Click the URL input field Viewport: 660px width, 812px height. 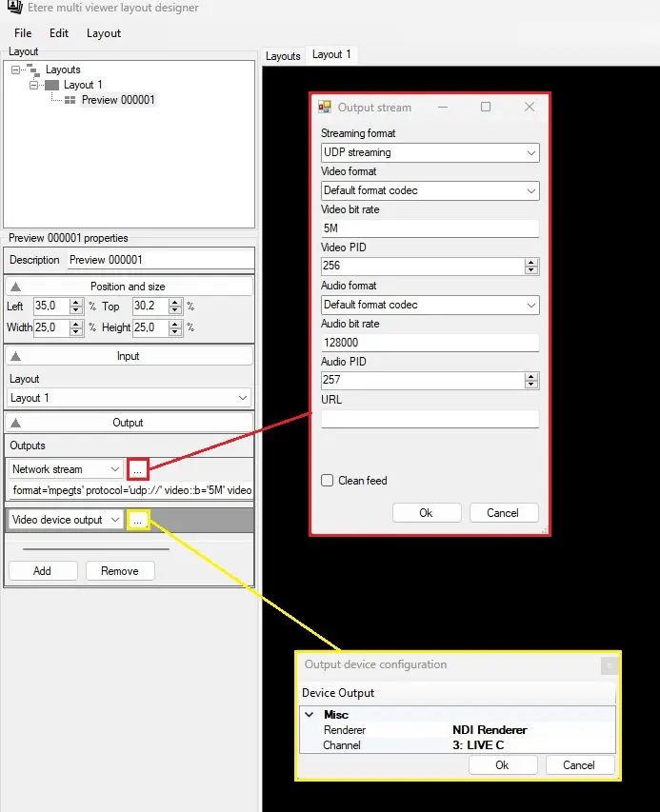tap(430, 419)
